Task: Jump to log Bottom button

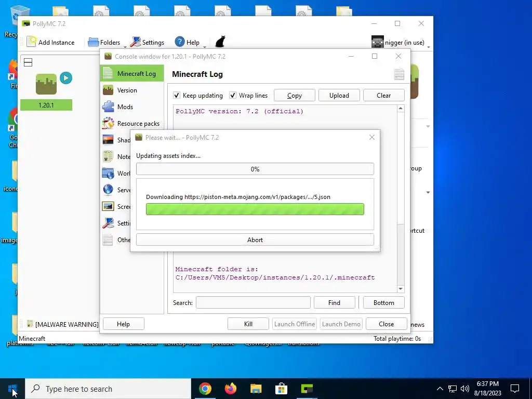Action: click(x=384, y=303)
